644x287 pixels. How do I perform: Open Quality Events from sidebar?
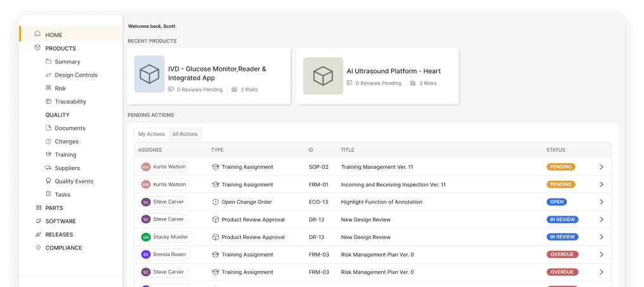click(73, 181)
